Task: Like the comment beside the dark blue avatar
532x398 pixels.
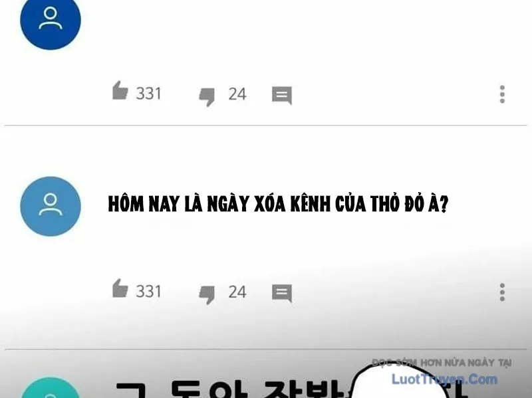Action: tap(120, 90)
